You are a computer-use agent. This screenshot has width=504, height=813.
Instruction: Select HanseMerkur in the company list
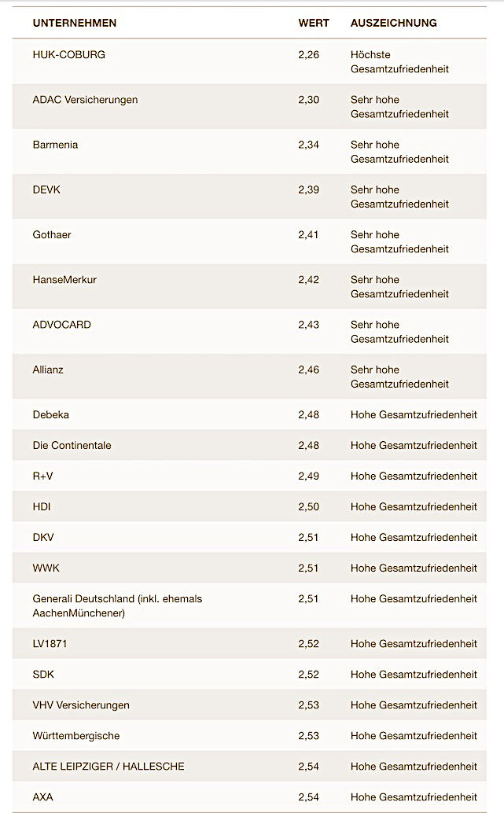pos(64,279)
